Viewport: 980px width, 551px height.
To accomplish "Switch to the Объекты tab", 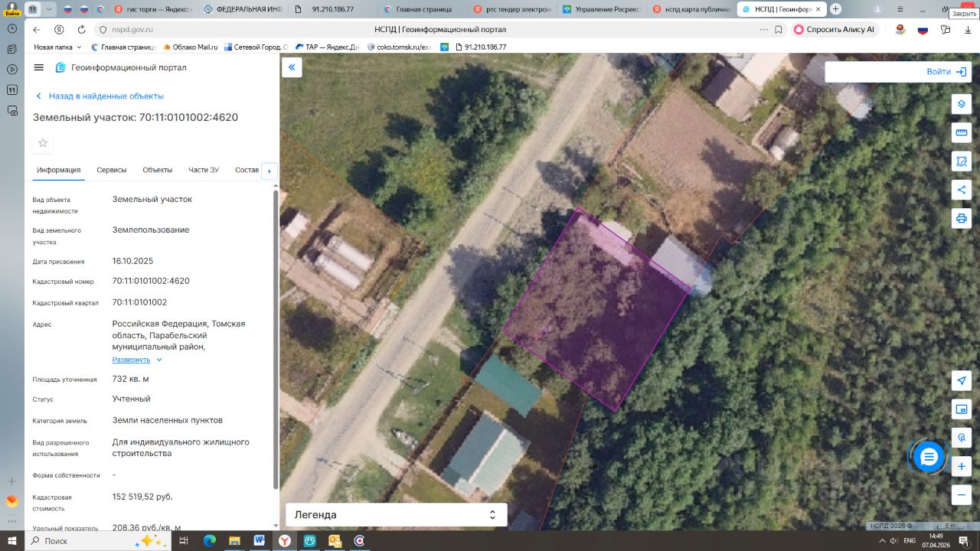I will (x=158, y=170).
